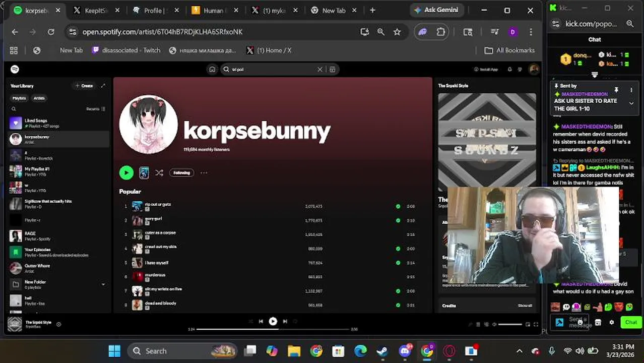Bookmark this page star icon
This screenshot has height=363, width=644.
[x=397, y=32]
